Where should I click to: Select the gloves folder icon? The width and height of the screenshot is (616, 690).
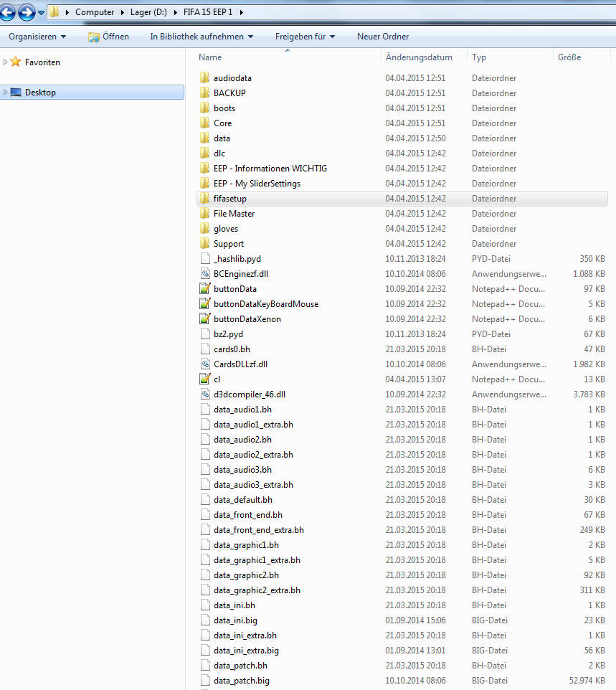[204, 228]
